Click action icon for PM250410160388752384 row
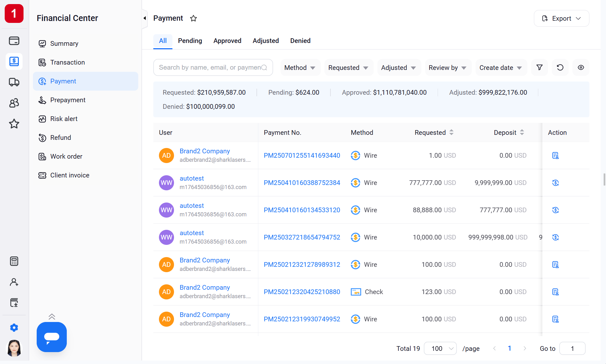The height and width of the screenshot is (364, 606). pos(555,183)
